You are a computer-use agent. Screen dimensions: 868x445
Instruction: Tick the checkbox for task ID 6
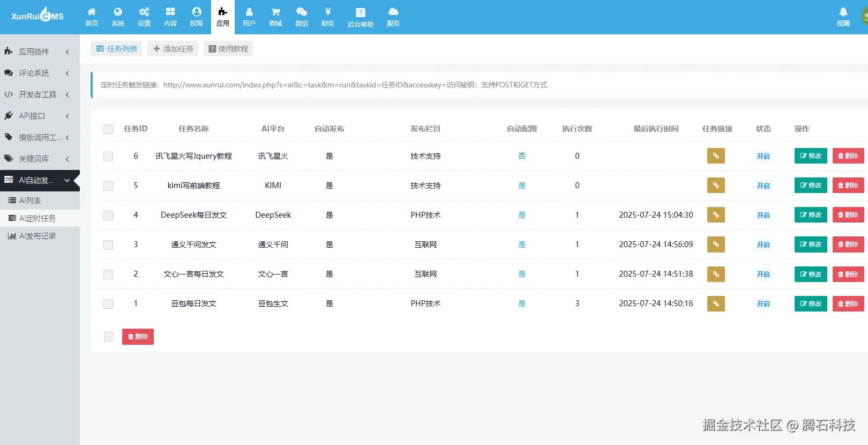point(108,157)
